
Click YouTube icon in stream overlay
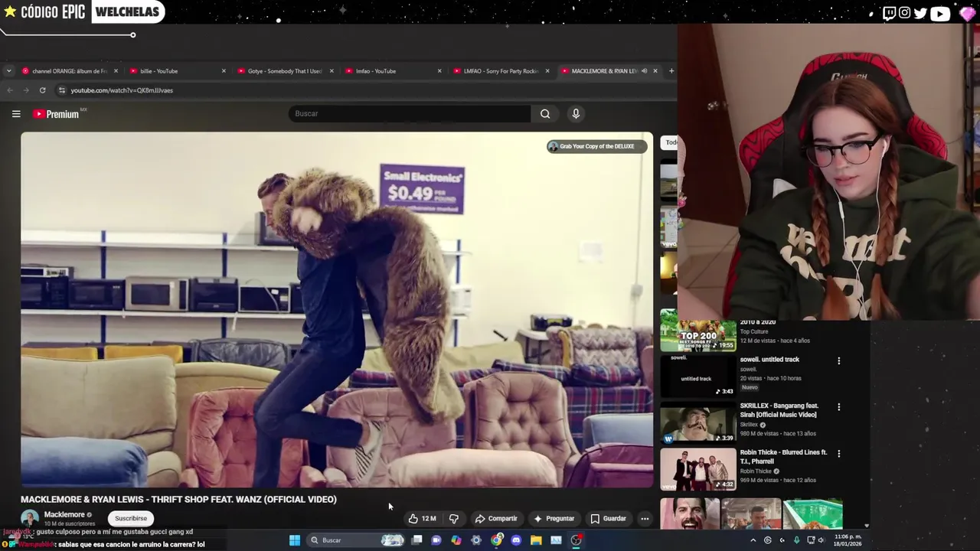click(x=940, y=12)
